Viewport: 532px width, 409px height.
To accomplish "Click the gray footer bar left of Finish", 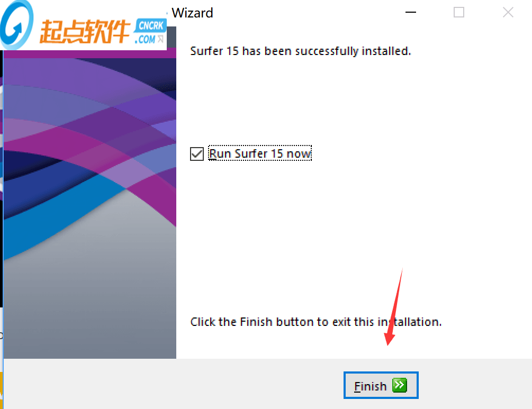I will [173, 384].
